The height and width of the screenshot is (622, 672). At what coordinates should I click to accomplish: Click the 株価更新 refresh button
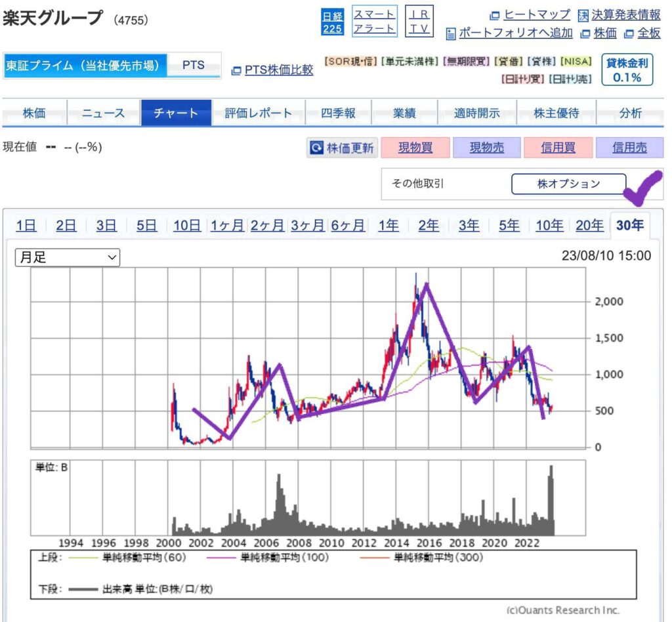pos(342,148)
